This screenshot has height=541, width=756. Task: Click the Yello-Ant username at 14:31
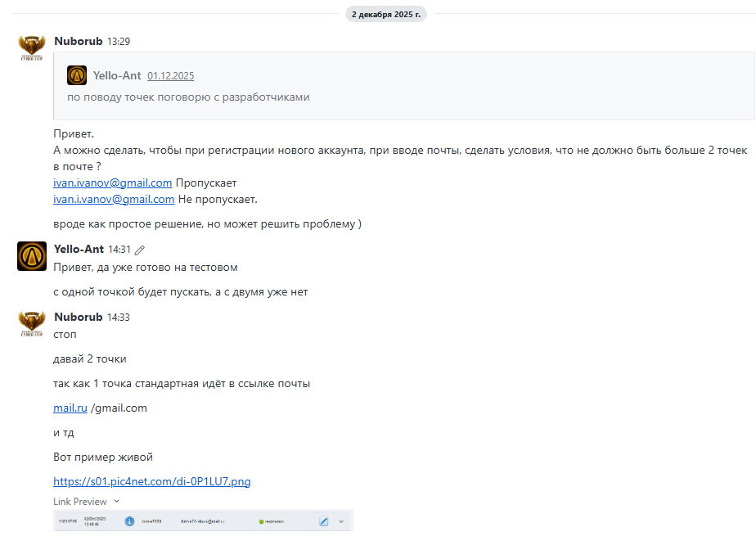click(x=79, y=249)
